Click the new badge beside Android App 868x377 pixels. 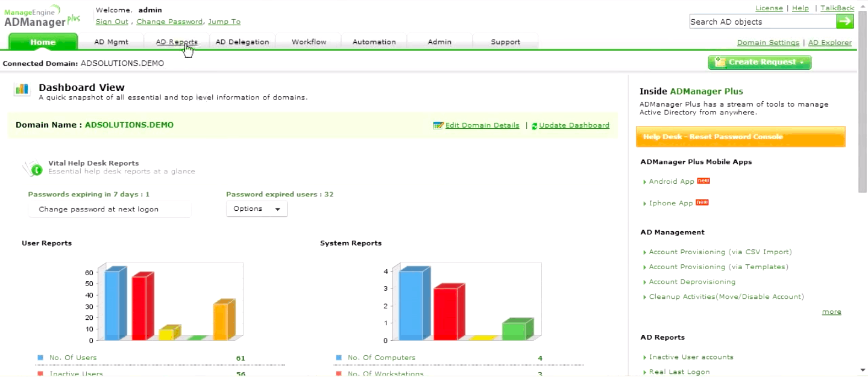[703, 180]
